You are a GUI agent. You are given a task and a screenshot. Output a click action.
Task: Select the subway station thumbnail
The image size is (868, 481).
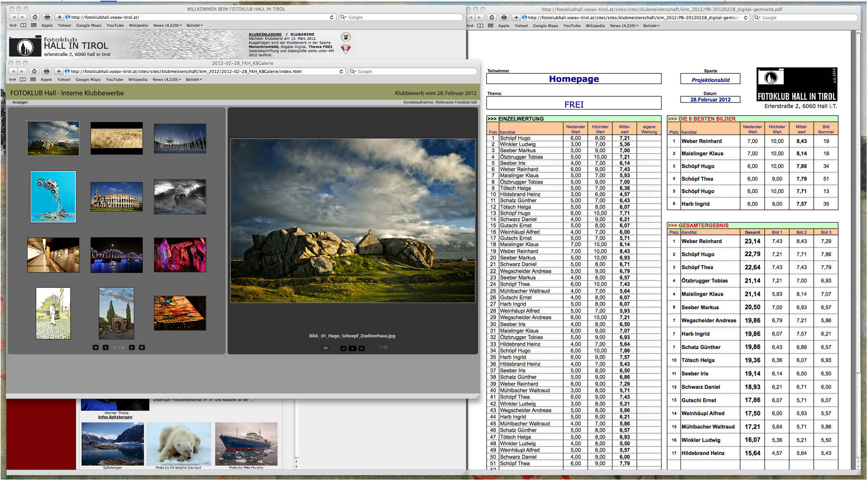tap(53, 255)
